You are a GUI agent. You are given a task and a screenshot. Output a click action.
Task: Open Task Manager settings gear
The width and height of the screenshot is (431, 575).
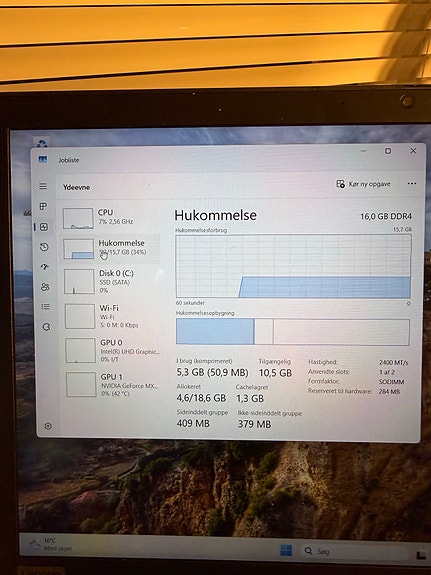point(48,426)
